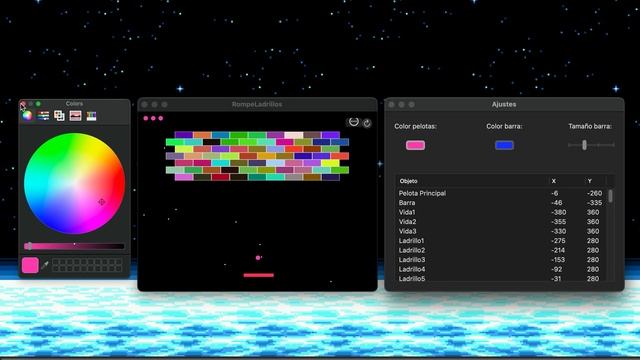The width and height of the screenshot is (640, 360).
Task: Click the restart arrow button in RompeLadrillos
Action: pos(367,123)
